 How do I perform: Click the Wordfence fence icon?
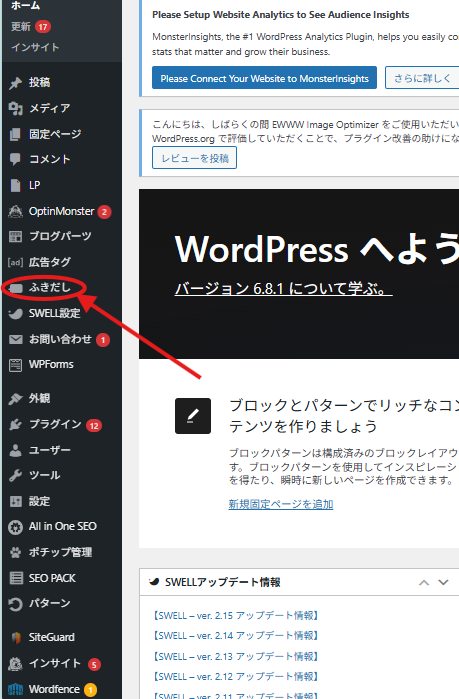click(16, 690)
